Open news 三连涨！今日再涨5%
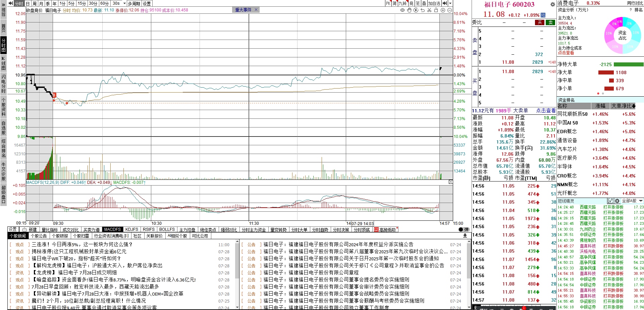The width and height of the screenshot is (644, 310). [82, 245]
